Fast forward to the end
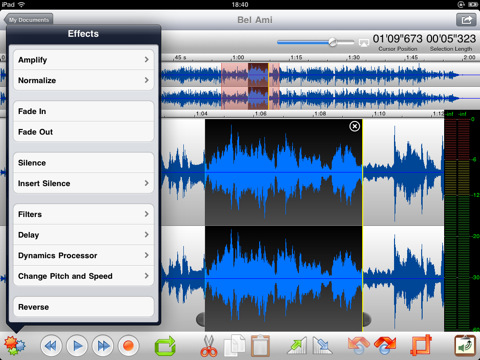Image resolution: width=480 pixels, height=360 pixels. coord(103,346)
